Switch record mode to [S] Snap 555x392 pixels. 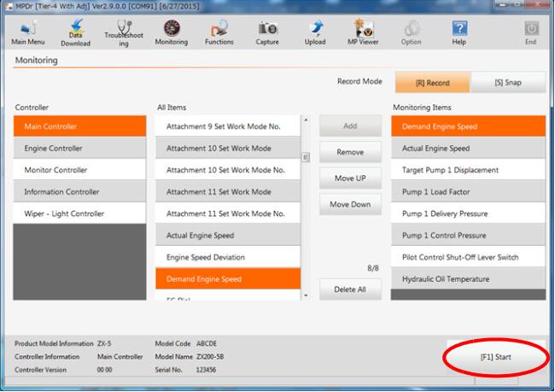pos(509,83)
